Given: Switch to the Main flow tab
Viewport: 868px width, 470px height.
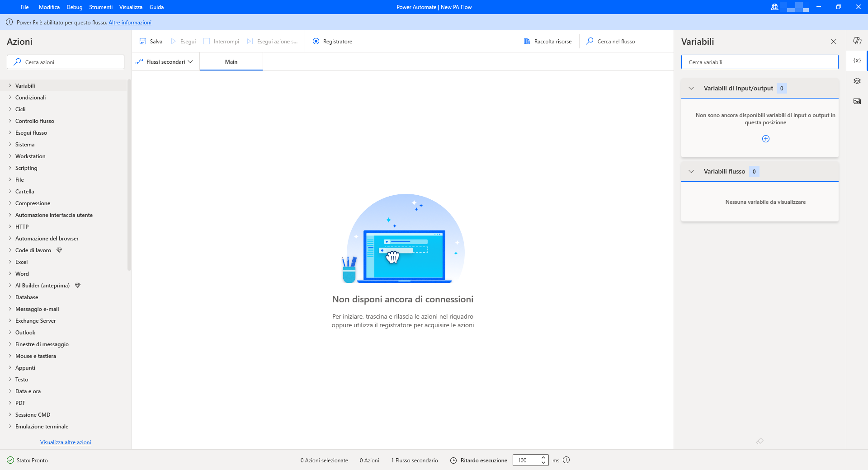Looking at the screenshot, I should pos(231,61).
